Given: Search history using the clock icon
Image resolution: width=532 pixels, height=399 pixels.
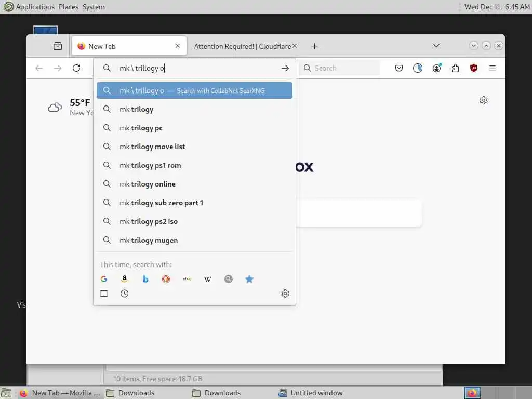Looking at the screenshot, I should coord(125,294).
